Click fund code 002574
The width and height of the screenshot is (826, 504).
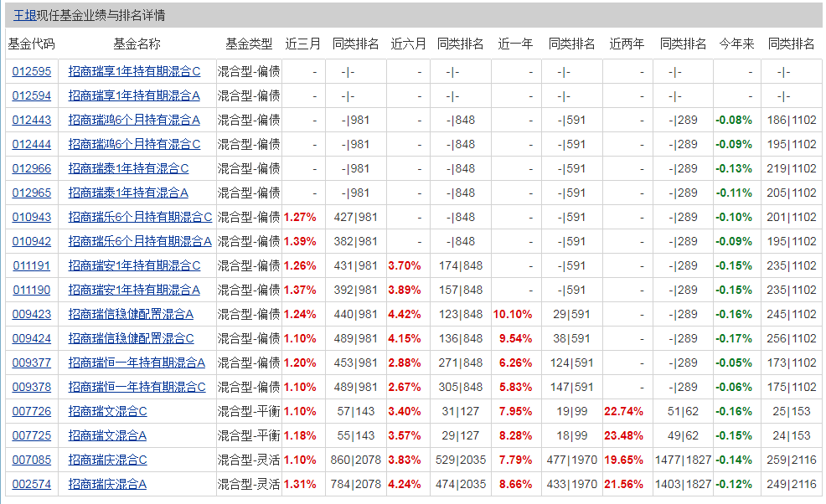[x=32, y=485]
